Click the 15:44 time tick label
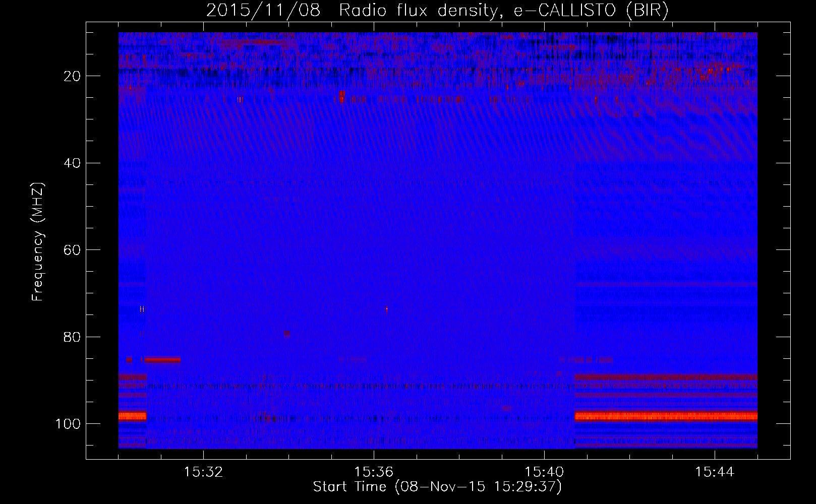This screenshot has width=816, height=504. [x=715, y=472]
